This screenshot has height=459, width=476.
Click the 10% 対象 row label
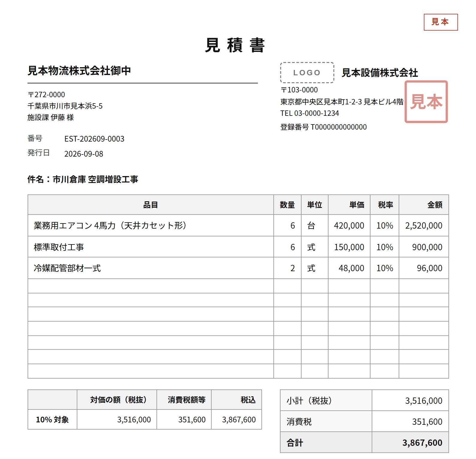coord(52,420)
